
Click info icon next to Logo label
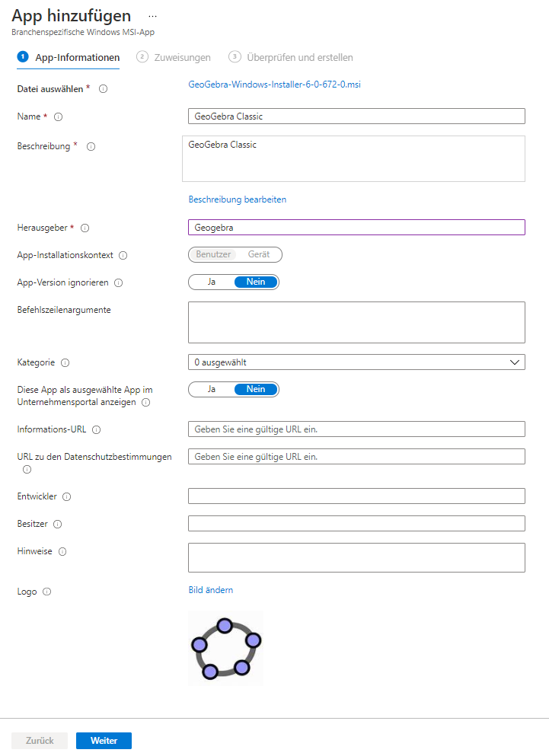pyautogui.click(x=47, y=592)
